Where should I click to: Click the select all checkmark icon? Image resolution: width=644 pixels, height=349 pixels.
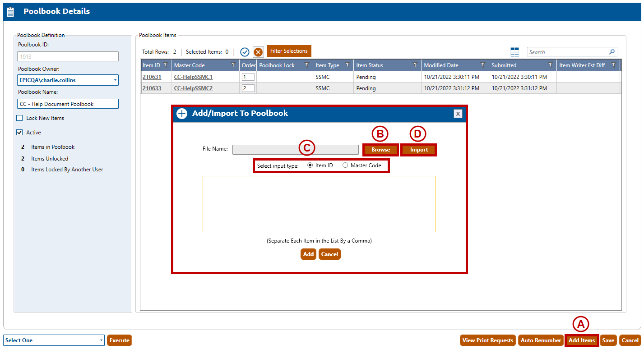click(245, 52)
